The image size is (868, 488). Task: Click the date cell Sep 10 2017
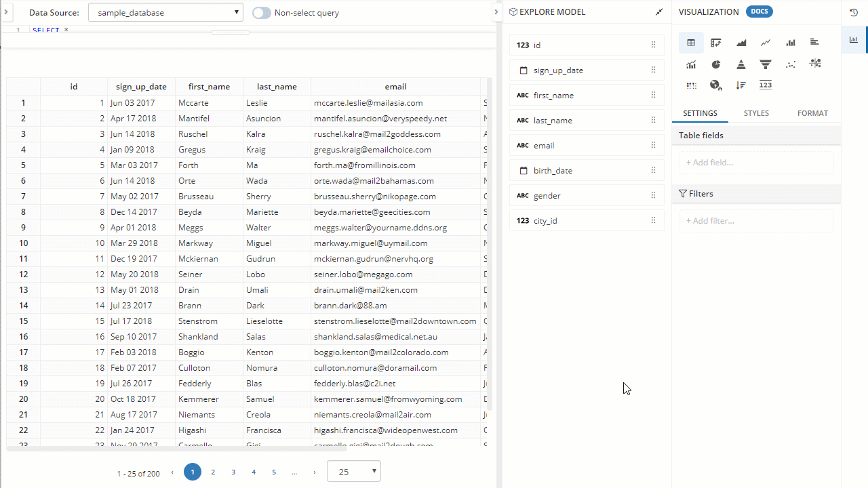(141, 337)
